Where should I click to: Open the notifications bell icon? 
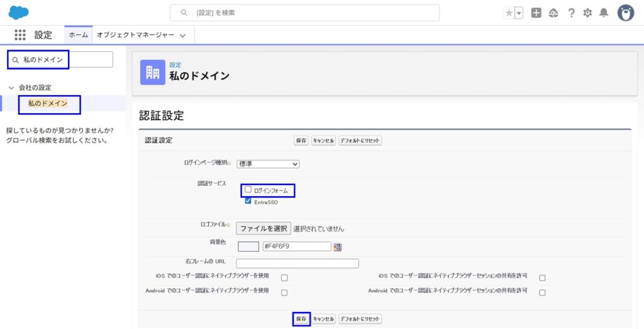(604, 13)
